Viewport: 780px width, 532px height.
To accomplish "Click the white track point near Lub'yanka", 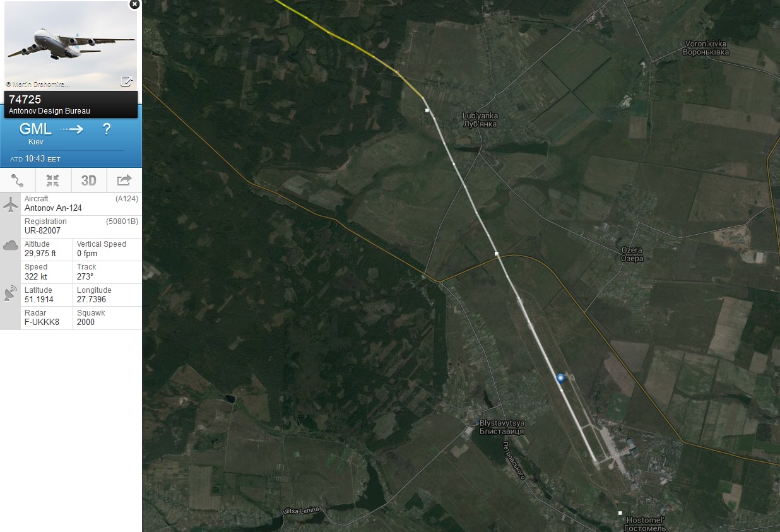I will (427, 110).
